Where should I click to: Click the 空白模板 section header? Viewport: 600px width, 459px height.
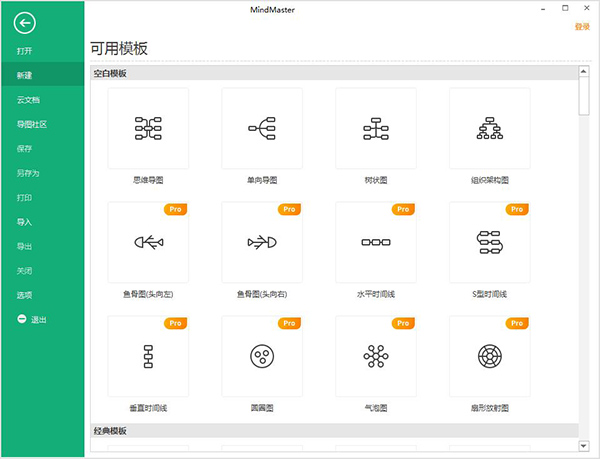[334, 73]
